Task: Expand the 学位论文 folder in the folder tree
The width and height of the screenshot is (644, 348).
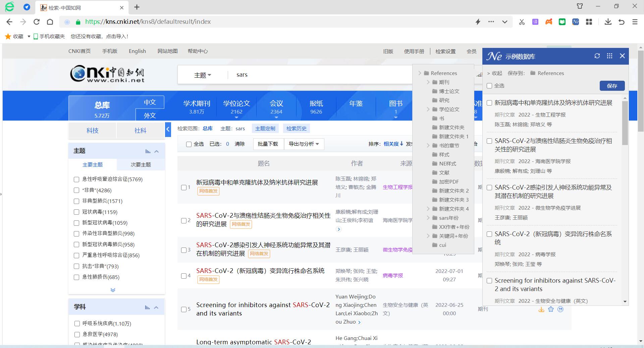Action: pyautogui.click(x=428, y=109)
